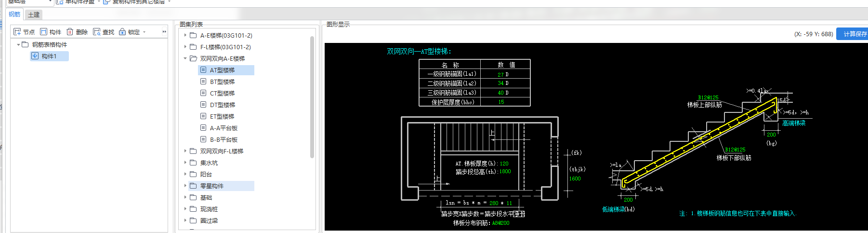Select the 钢筋表格构件 folder

click(50, 44)
